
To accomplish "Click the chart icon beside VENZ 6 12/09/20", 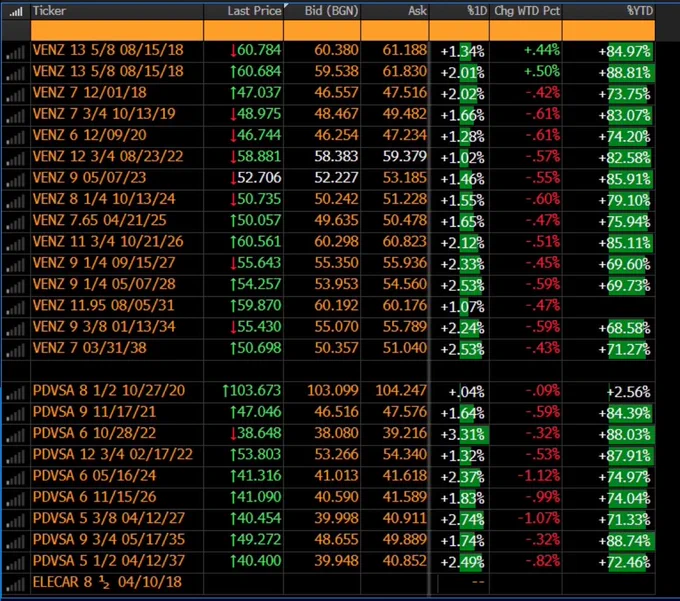I will 15,137.
